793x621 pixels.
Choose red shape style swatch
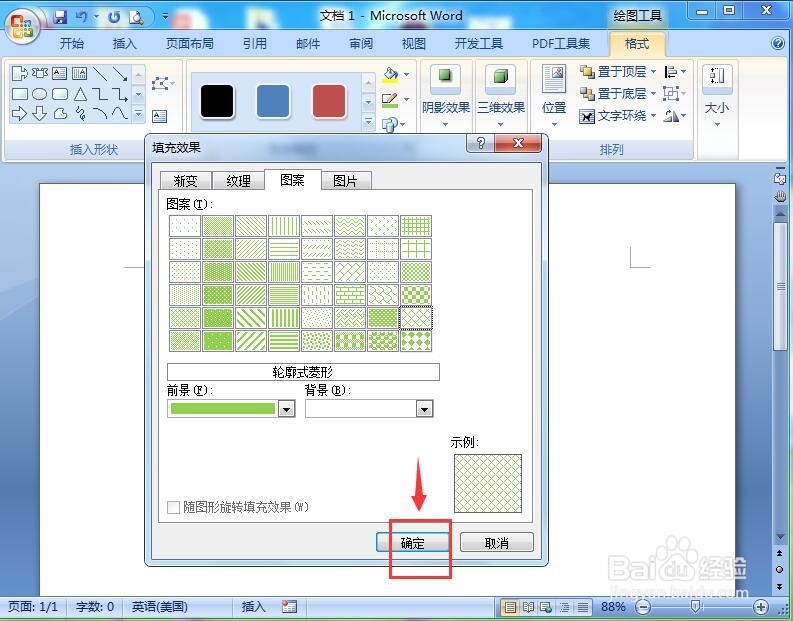[x=329, y=102]
